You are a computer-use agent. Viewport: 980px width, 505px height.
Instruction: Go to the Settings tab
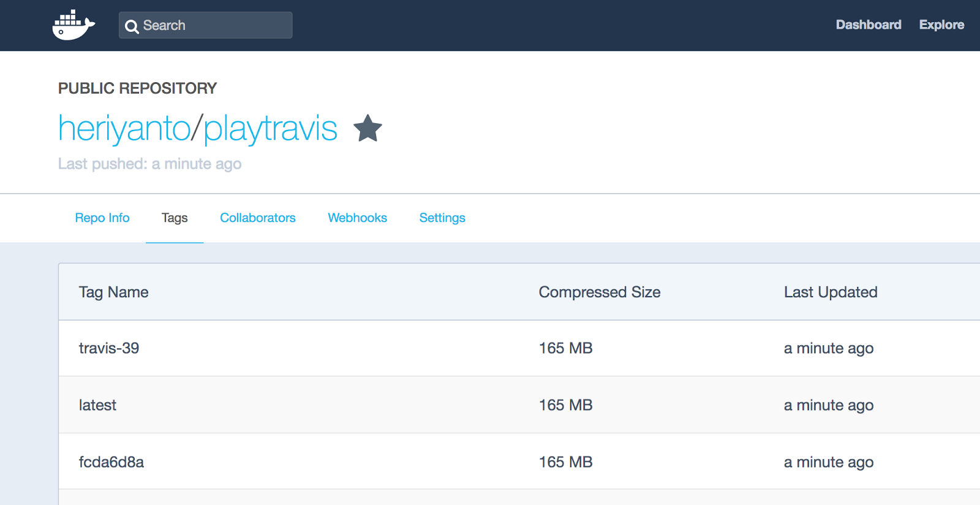coord(442,218)
